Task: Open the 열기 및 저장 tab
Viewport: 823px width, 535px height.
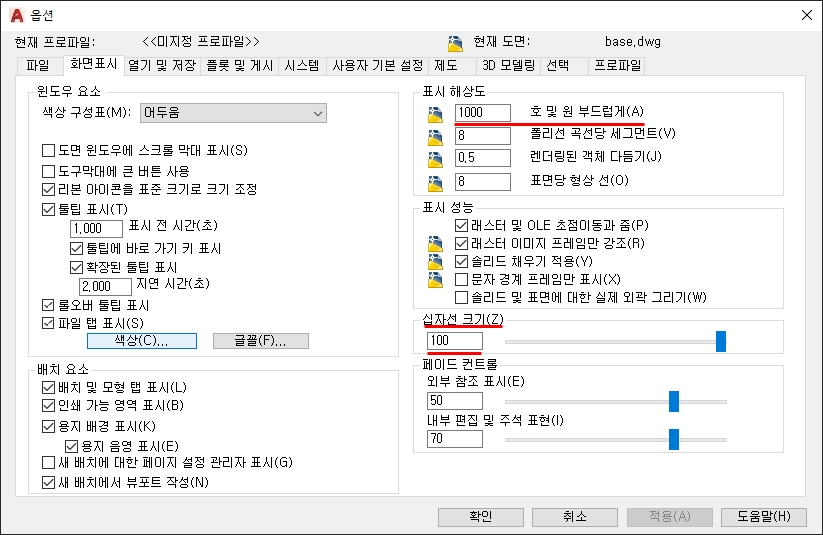Action: tap(162, 66)
